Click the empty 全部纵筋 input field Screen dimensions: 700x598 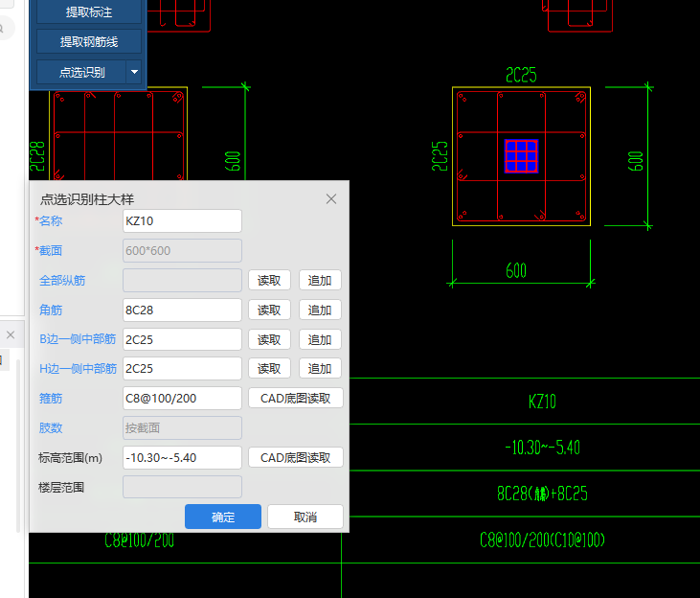[182, 280]
